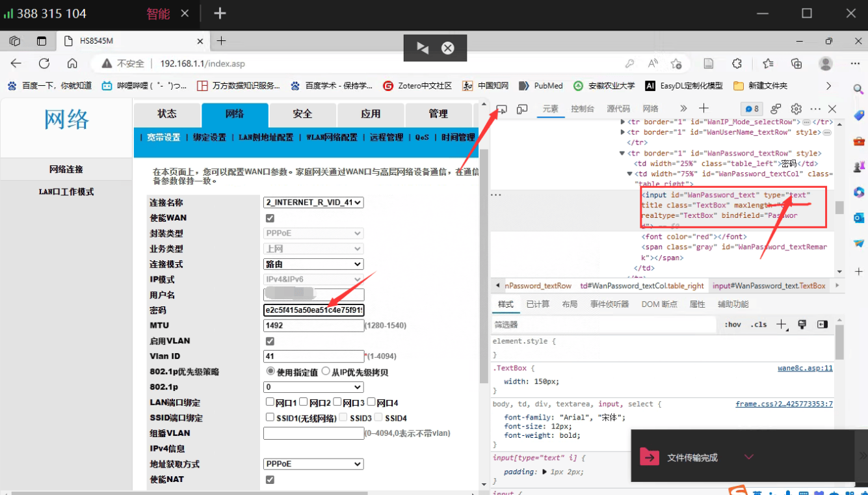Expand the 地址获取方式 PPPoE dropdown

coord(313,464)
